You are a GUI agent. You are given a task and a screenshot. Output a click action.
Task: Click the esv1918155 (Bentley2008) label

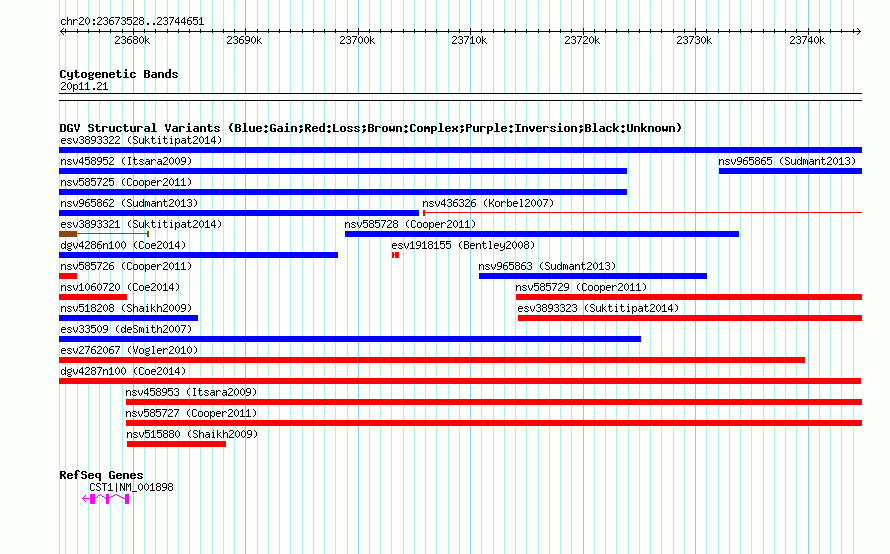pyautogui.click(x=463, y=245)
